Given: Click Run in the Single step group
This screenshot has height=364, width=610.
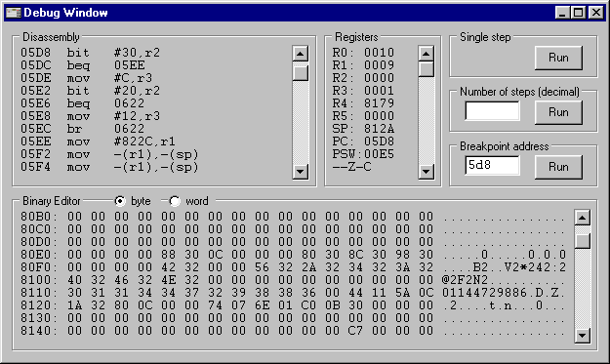Looking at the screenshot, I should tap(558, 58).
